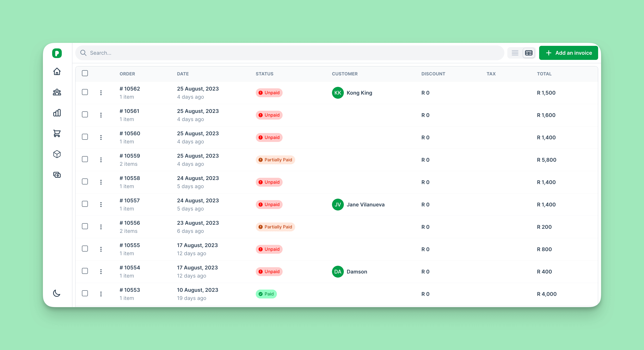Open the Payments icon in the sidebar
Viewport: 644px width, 350px height.
pyautogui.click(x=57, y=175)
